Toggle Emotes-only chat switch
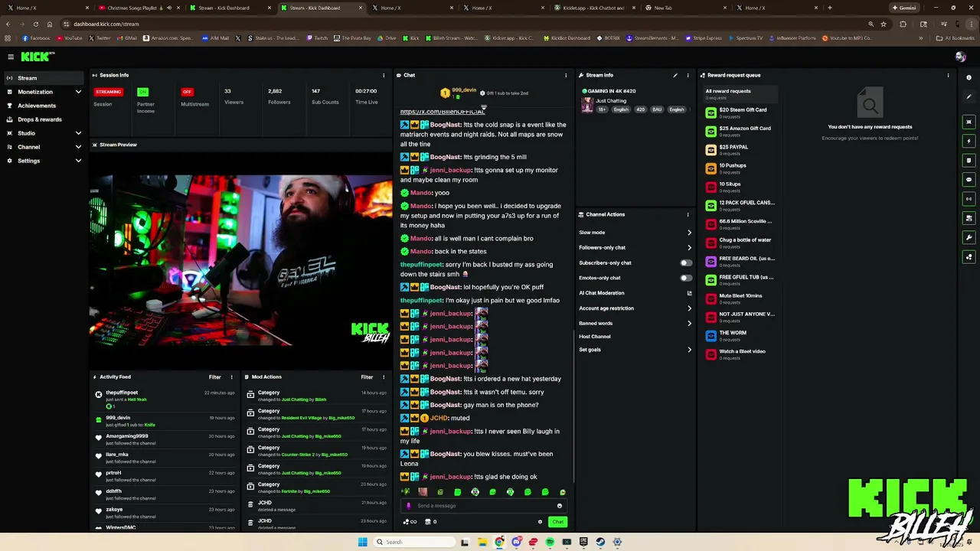Screen dimensions: 980x551 point(686,278)
